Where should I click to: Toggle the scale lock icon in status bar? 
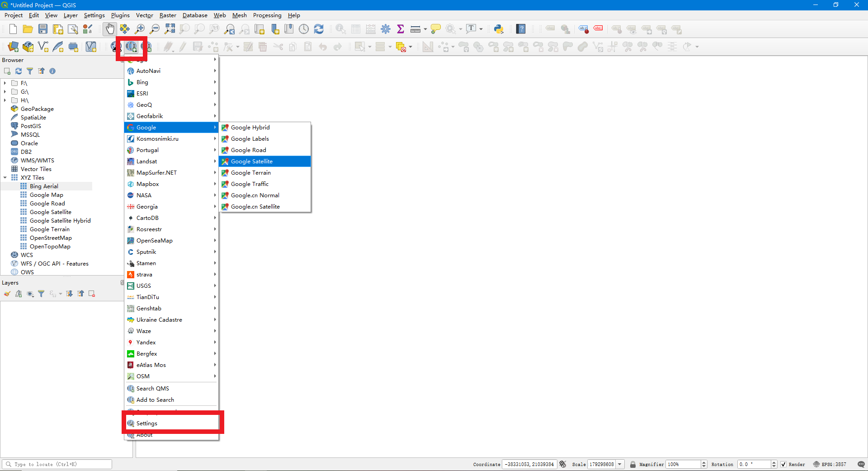click(x=632, y=465)
